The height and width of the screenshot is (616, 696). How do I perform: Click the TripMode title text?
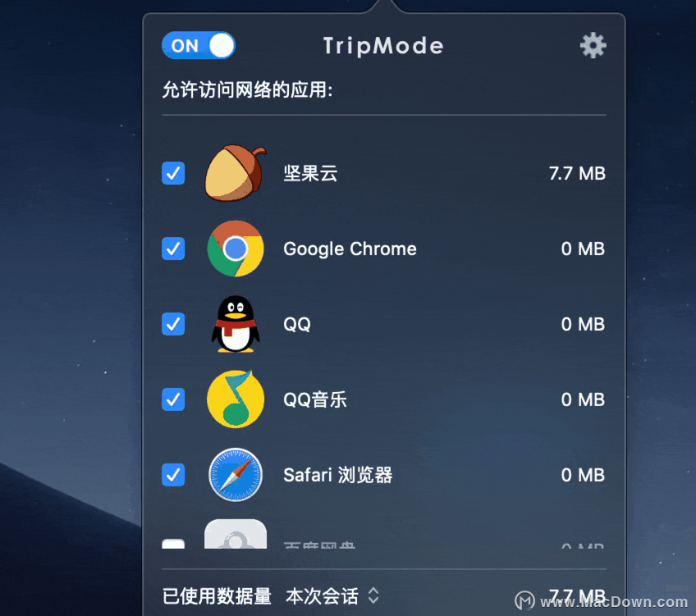[x=383, y=46]
